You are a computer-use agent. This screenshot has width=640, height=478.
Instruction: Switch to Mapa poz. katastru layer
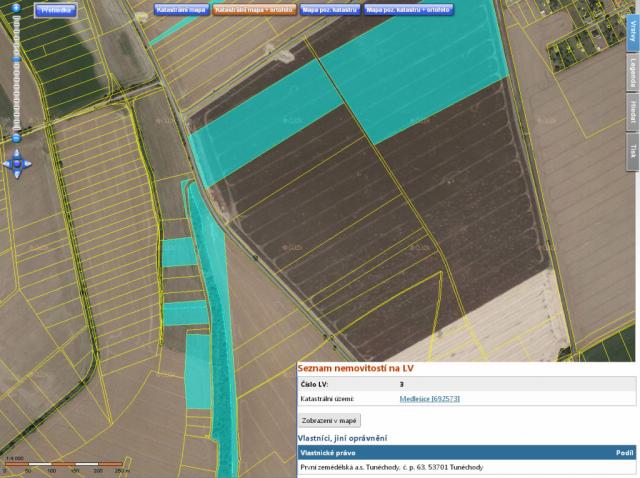pos(329,10)
